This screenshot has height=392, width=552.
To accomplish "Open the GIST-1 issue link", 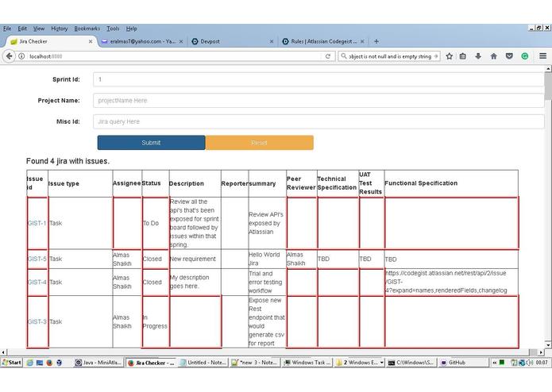I will (37, 223).
